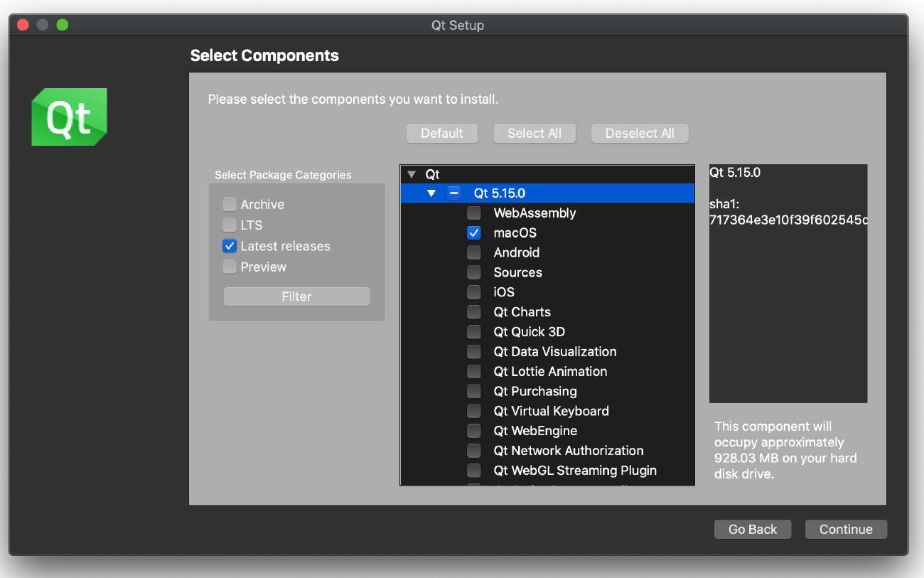924x578 pixels.
Task: Select the Qt WebGL Streaming Plugin row label
Action: (x=575, y=471)
